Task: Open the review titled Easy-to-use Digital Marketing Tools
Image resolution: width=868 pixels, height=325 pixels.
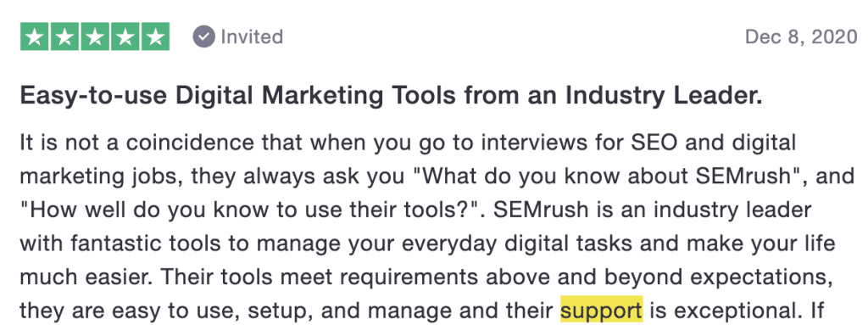Action: (391, 97)
